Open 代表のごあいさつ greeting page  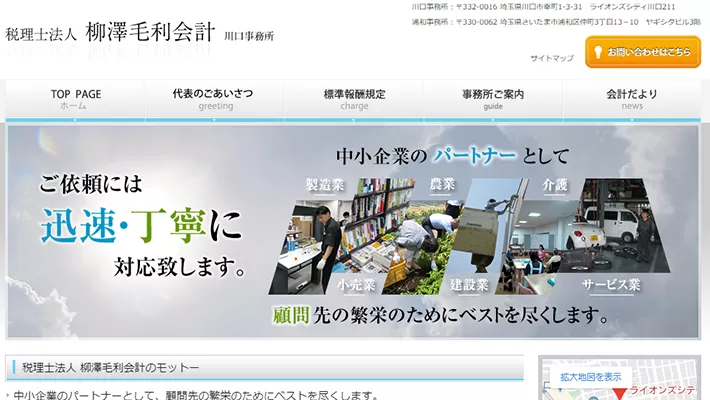click(214, 99)
